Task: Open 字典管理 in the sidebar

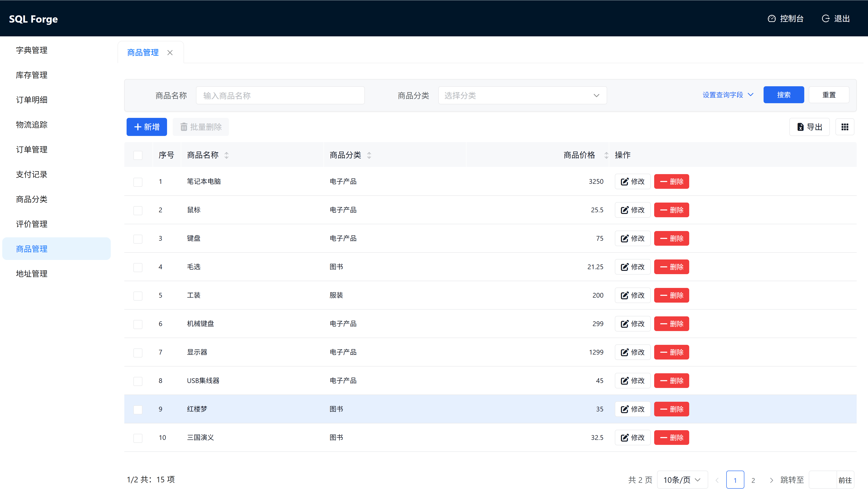Action: click(32, 50)
